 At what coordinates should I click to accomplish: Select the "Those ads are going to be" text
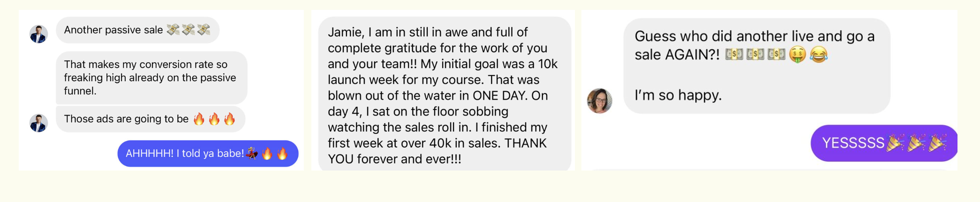point(126,119)
